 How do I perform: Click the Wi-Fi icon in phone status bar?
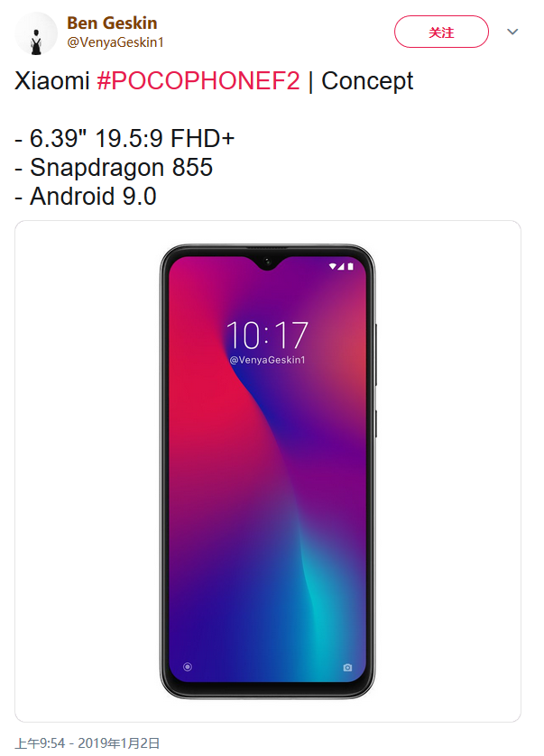(332, 266)
